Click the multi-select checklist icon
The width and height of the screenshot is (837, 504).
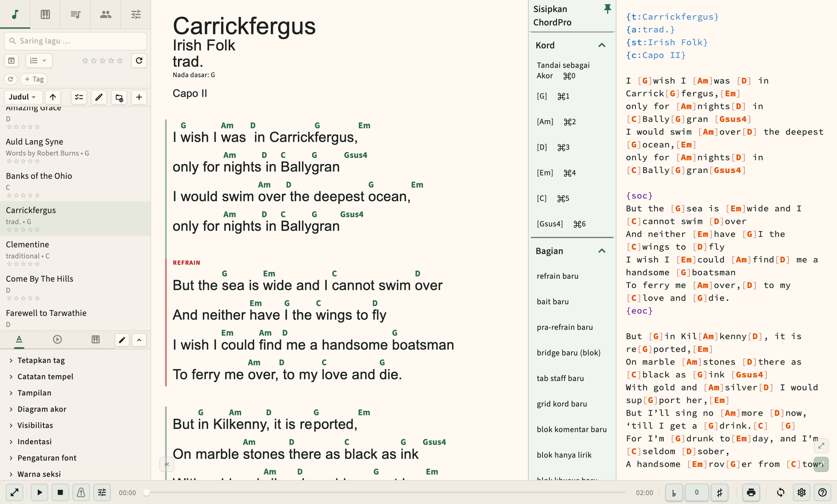pos(79,97)
